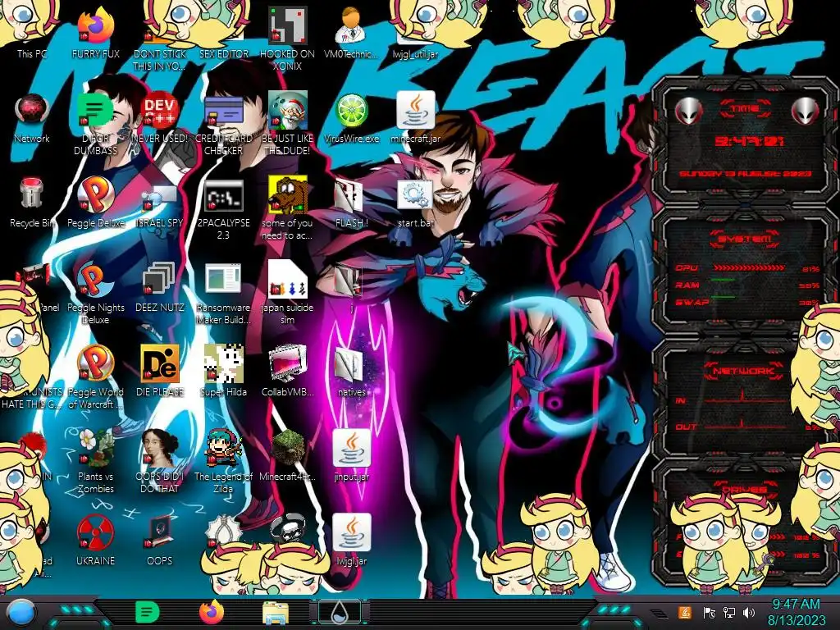
Task: Open the DEV C++ NEVER USED! shortcut
Action: 159,118
